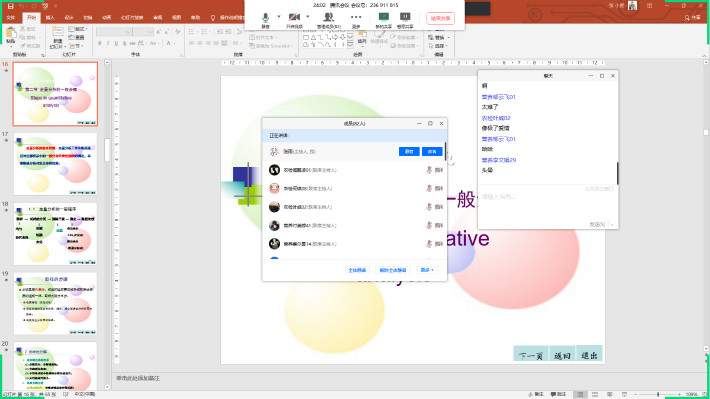Open the File menu tab
The width and height of the screenshot is (710, 399).
click(x=11, y=18)
